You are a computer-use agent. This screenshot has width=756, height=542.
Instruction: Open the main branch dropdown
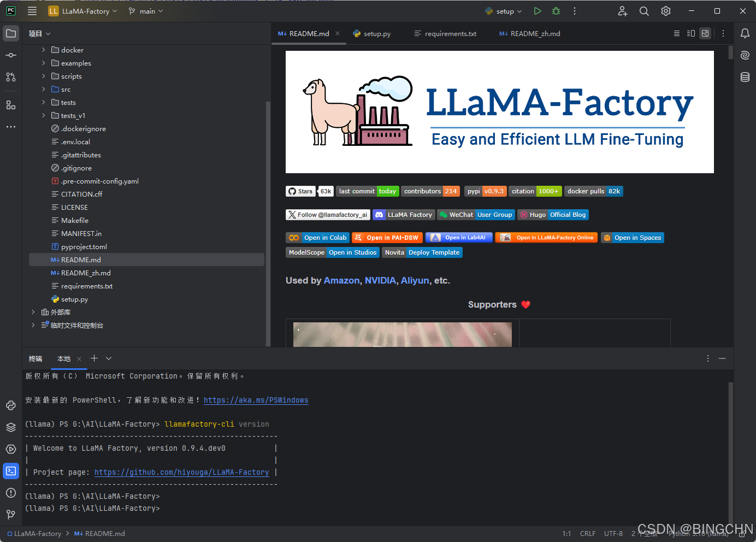[x=146, y=11]
